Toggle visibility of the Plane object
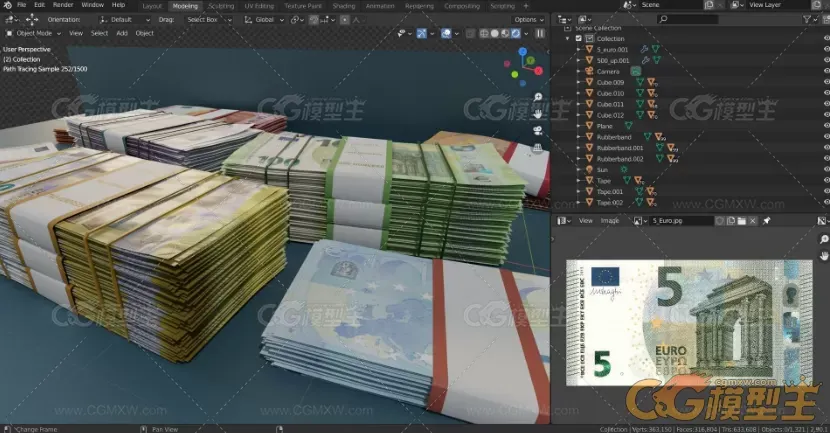The image size is (830, 433). click(x=826, y=126)
